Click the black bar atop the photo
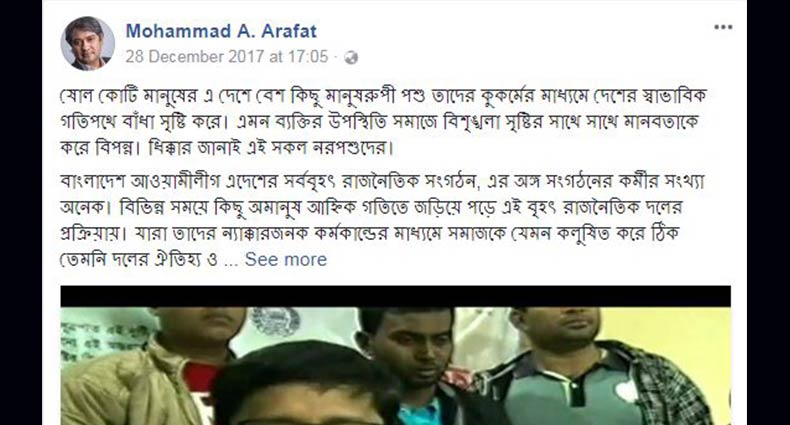The width and height of the screenshot is (790, 425). (x=396, y=297)
